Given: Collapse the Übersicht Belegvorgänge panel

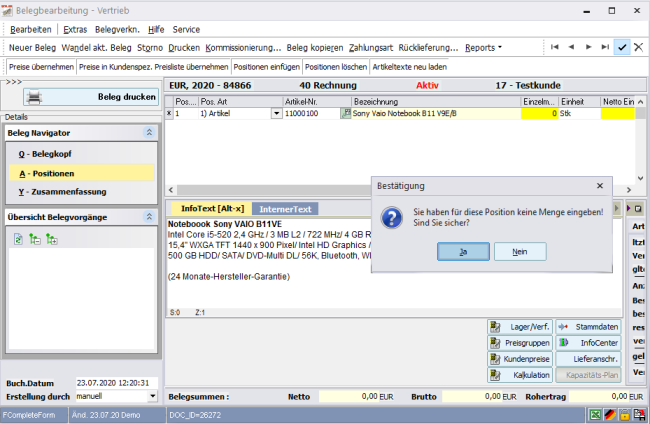Looking at the screenshot, I should click(x=149, y=217).
